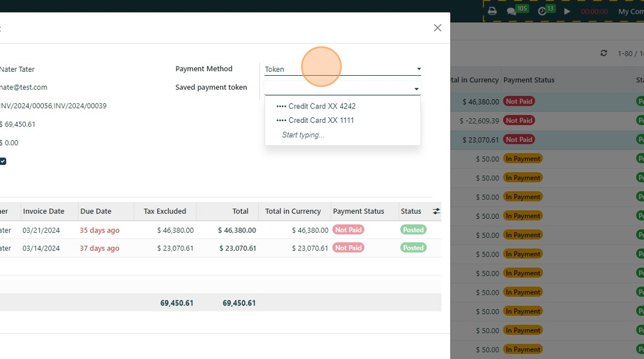Click the 00:00:00 timer display
This screenshot has height=359, width=644.
pyautogui.click(x=594, y=11)
